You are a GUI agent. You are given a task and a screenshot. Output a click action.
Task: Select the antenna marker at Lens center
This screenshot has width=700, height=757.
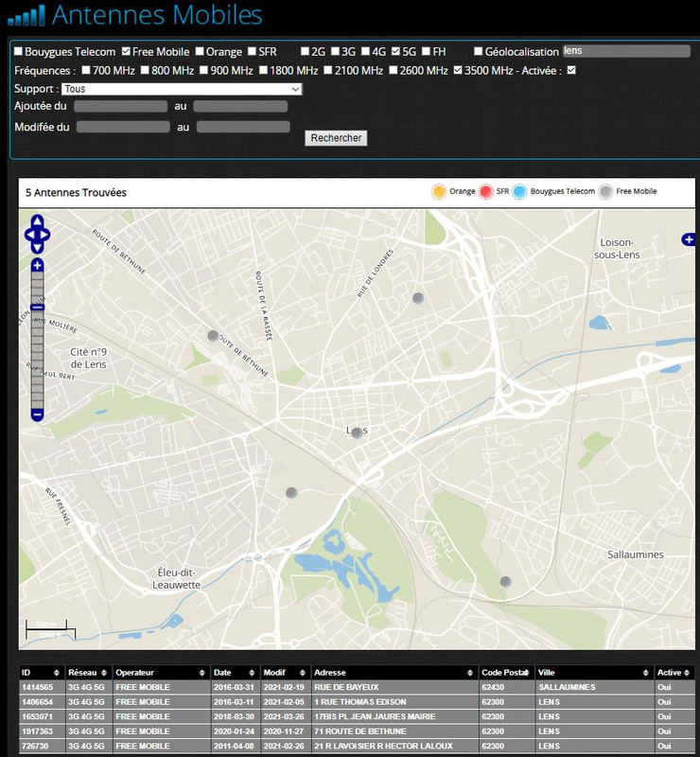tap(357, 432)
